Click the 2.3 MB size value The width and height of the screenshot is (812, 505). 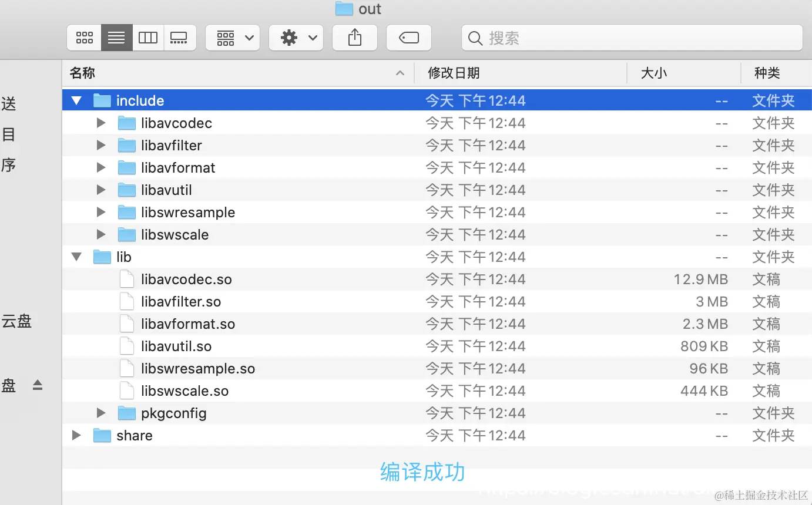click(706, 324)
